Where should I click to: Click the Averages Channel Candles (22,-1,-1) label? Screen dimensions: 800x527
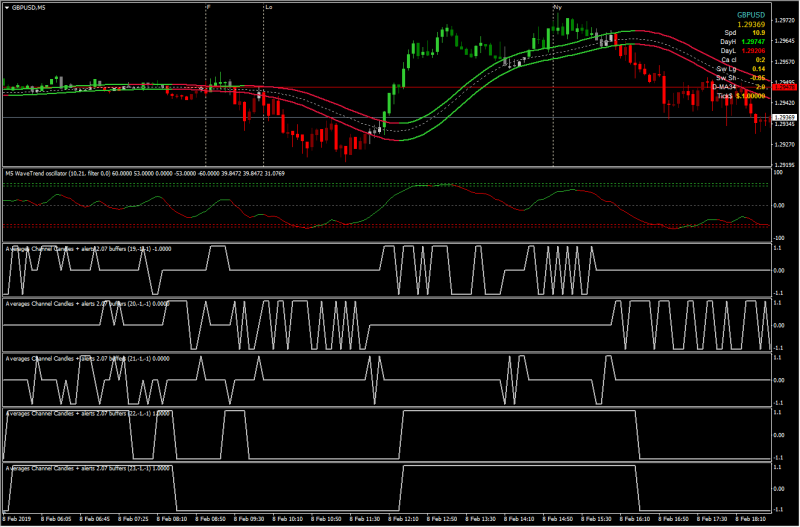(x=87, y=414)
